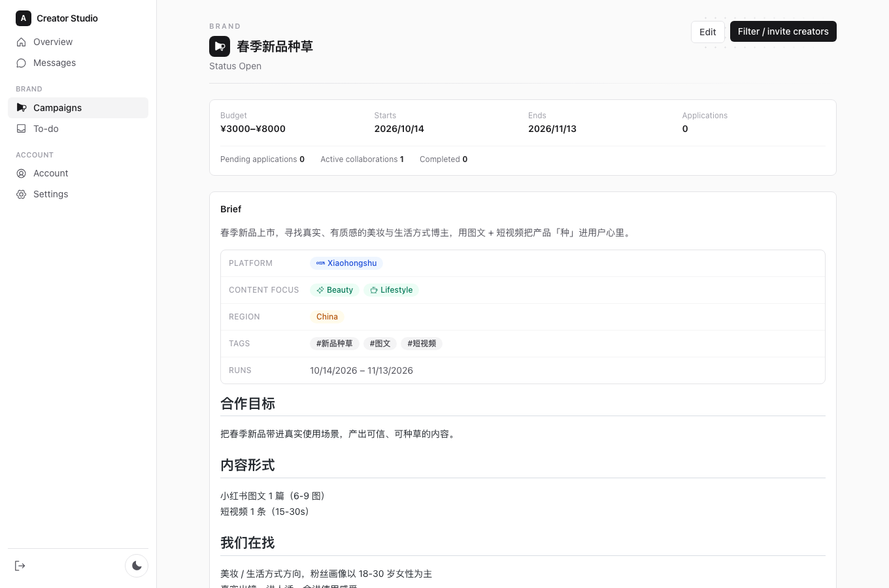The image size is (889, 588).
Task: Click the #短视频 tag
Action: tap(422, 344)
